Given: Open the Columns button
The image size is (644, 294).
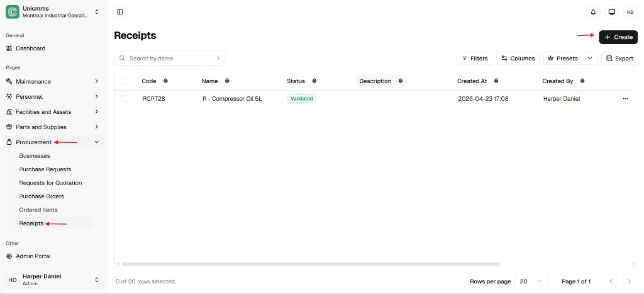Looking at the screenshot, I should point(518,59).
